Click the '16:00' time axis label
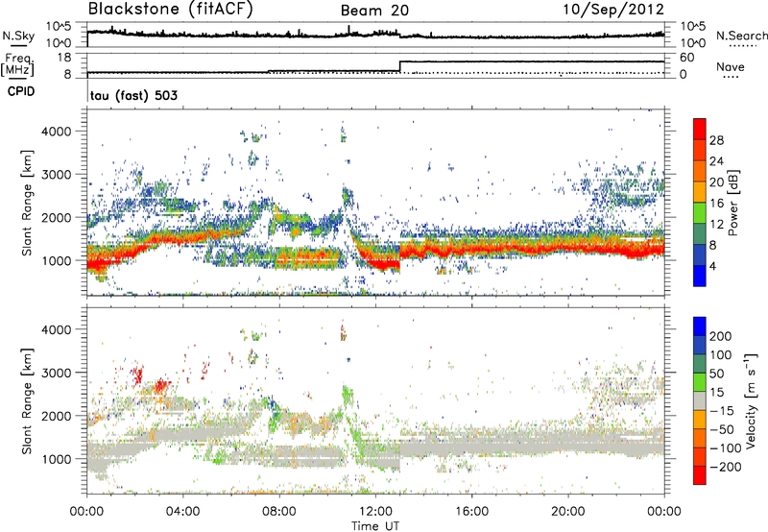This screenshot has width=768, height=532. 471,512
